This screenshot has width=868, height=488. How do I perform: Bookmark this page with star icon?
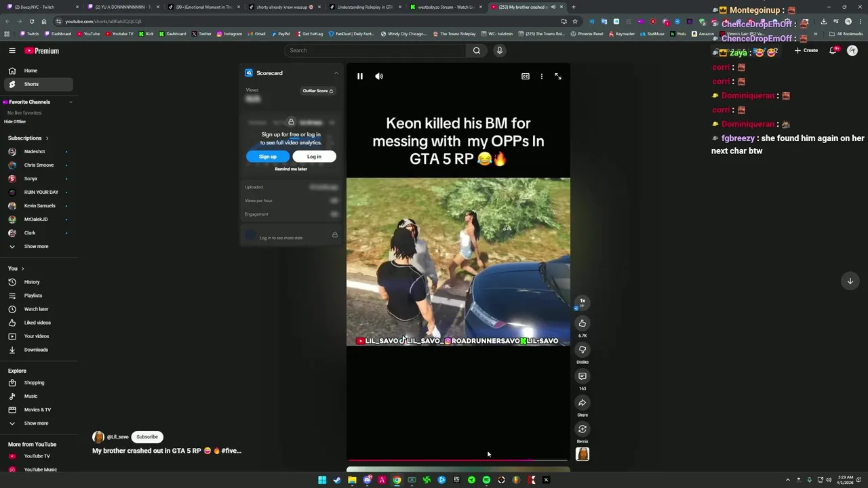coord(575,21)
